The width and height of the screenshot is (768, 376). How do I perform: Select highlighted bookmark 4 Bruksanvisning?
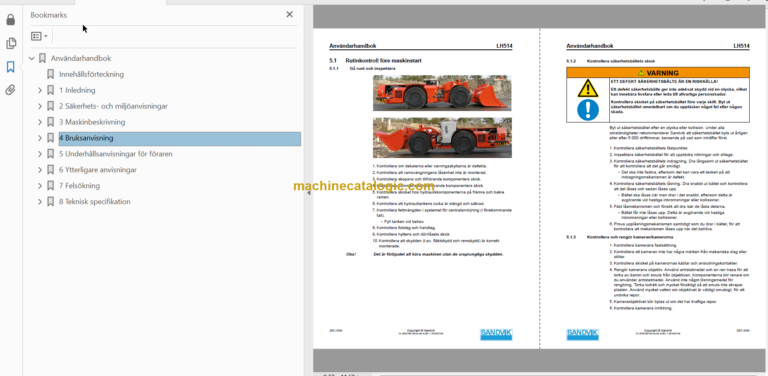click(x=179, y=138)
